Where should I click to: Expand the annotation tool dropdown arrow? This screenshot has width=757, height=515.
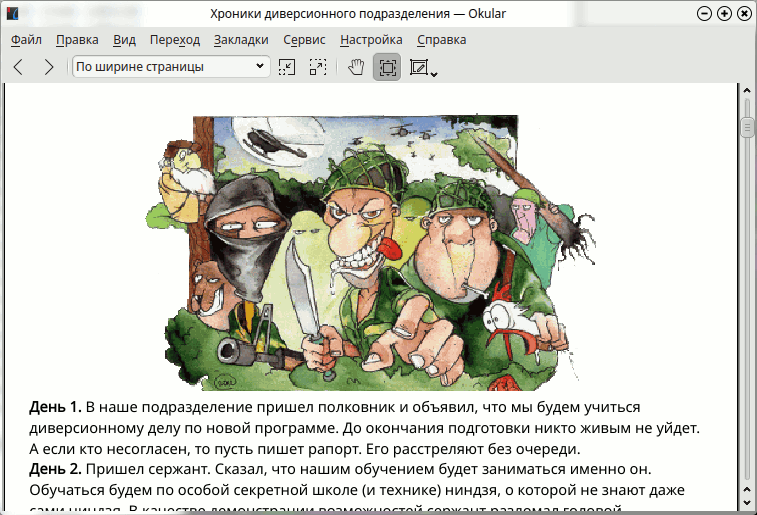(434, 74)
